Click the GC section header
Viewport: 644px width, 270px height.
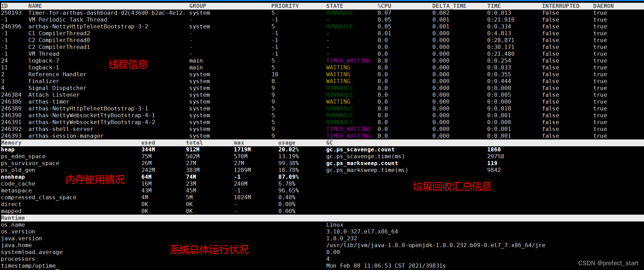coord(330,143)
